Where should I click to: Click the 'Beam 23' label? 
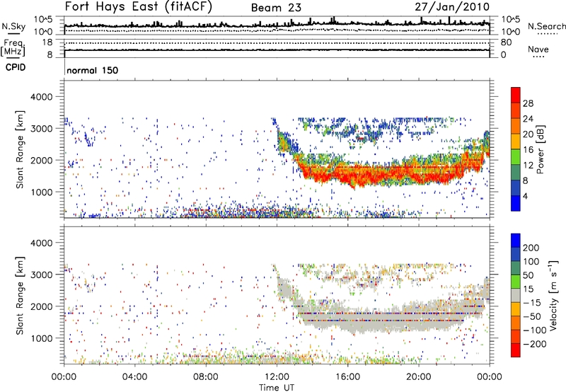pos(276,8)
